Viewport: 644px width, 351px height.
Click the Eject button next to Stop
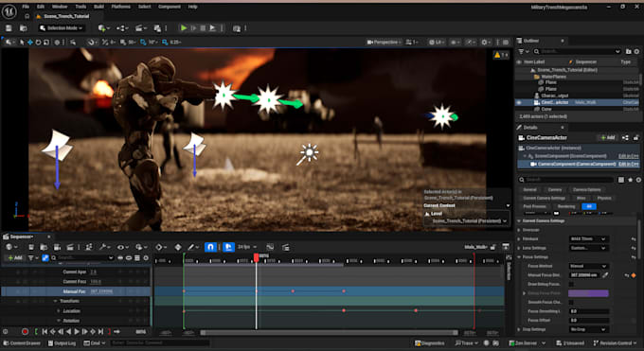[x=212, y=28]
